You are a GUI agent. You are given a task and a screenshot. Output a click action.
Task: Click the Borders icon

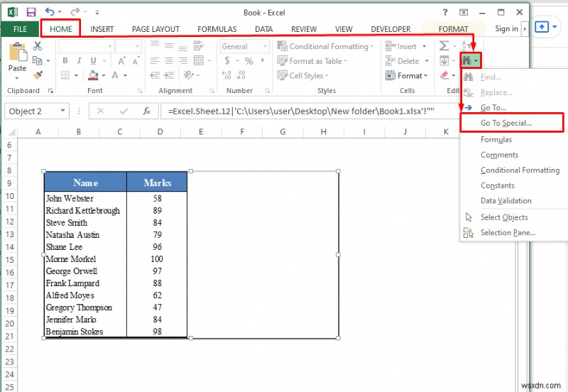65,75
